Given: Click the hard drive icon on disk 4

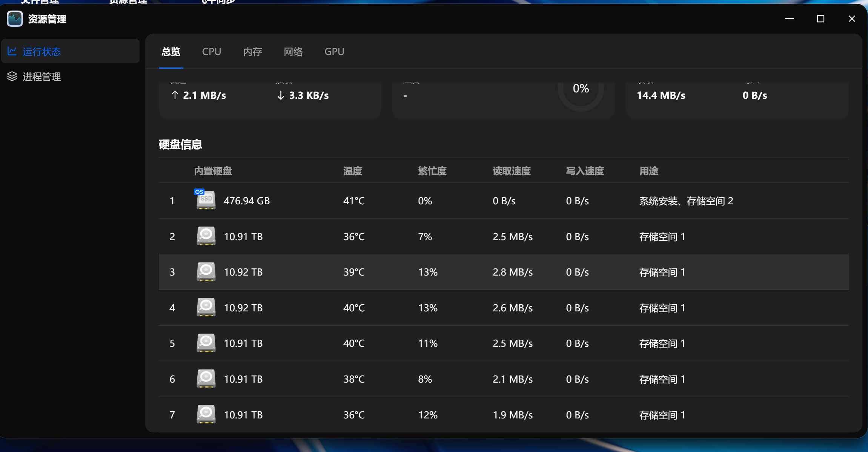Looking at the screenshot, I should 206,307.
